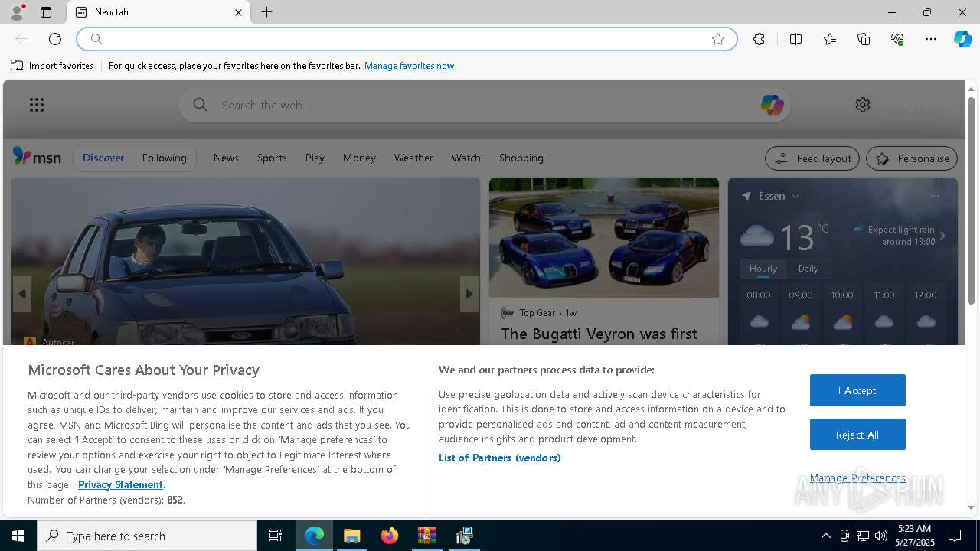Open the volume control tray icon
The image size is (980, 551).
(x=881, y=536)
